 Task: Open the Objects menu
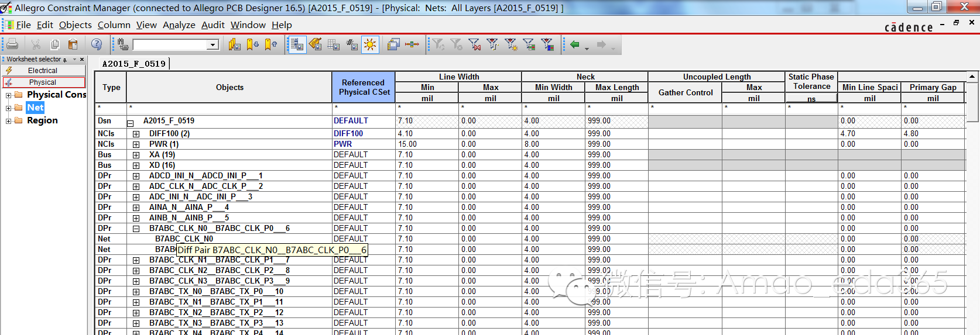coord(76,25)
